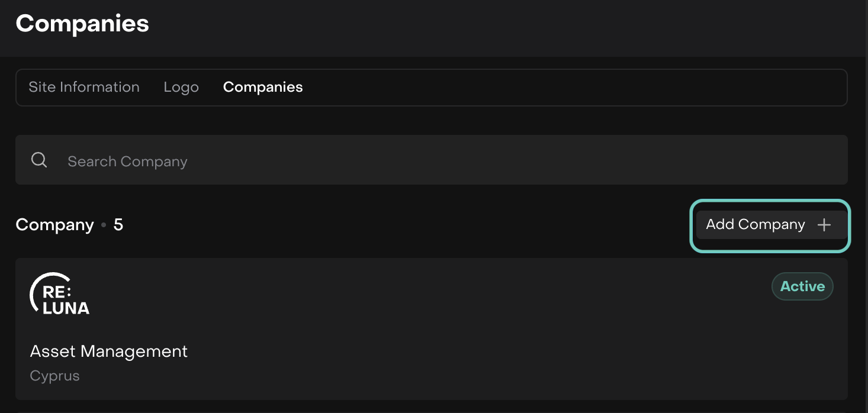868x413 pixels.
Task: Click the magnifying glass search icon
Action: [x=39, y=160]
